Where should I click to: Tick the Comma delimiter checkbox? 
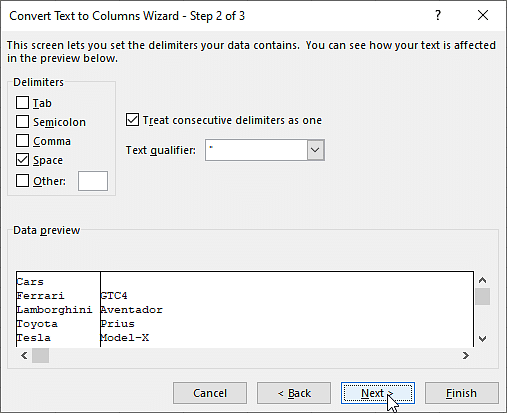[x=22, y=141]
